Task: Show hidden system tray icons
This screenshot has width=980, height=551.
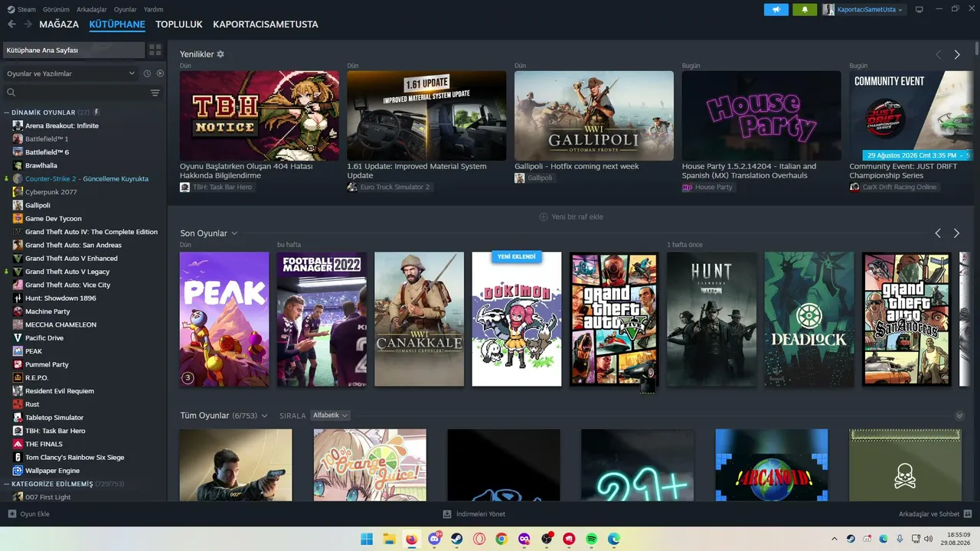Action: tap(835, 539)
